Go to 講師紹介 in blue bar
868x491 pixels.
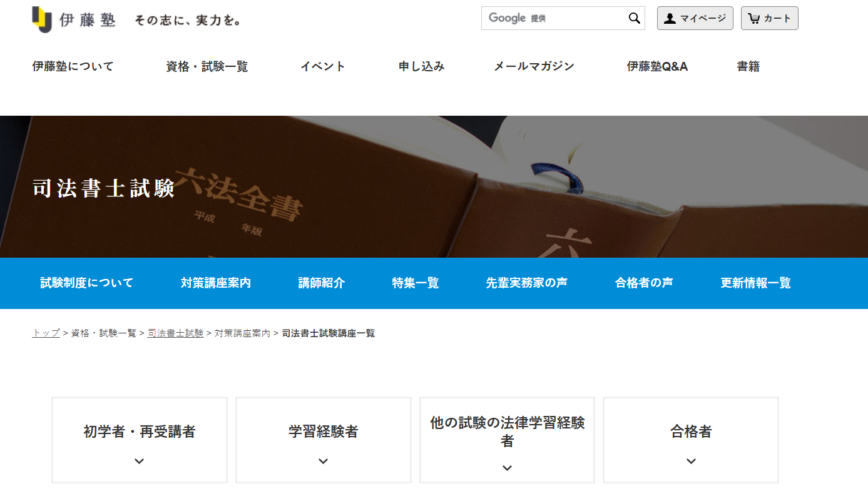322,283
